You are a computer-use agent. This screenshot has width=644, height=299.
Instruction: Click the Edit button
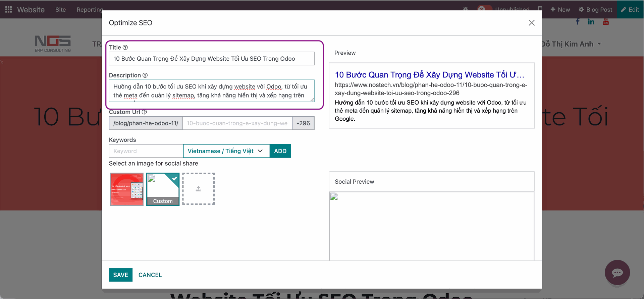pyautogui.click(x=630, y=9)
